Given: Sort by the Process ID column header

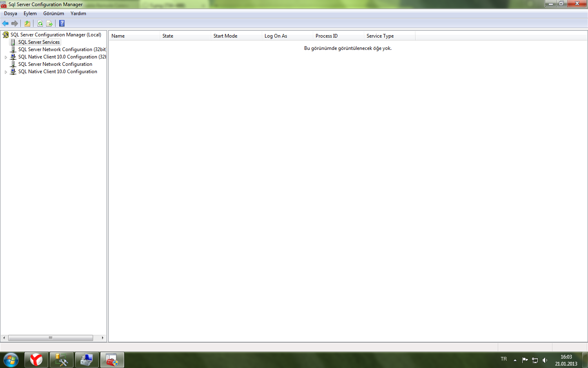Looking at the screenshot, I should click(339, 36).
